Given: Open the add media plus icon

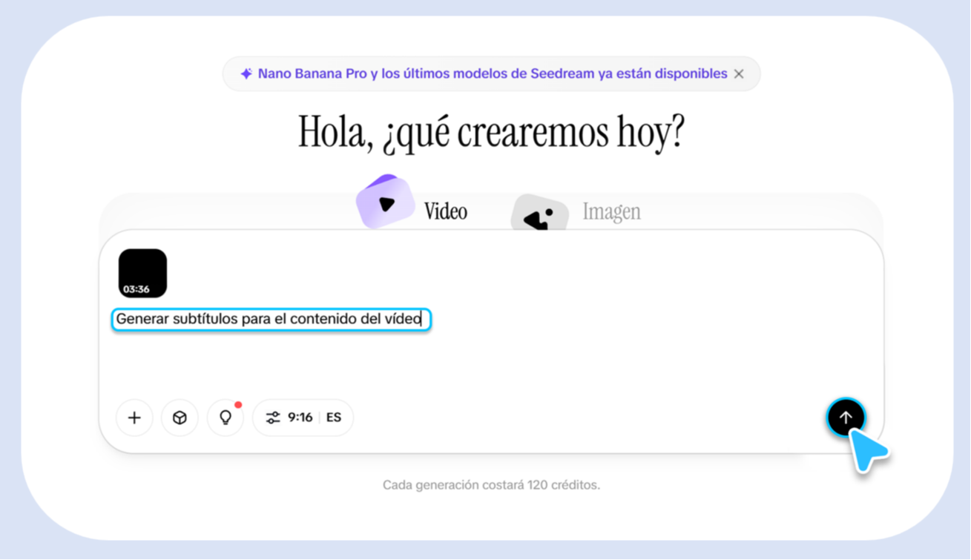Looking at the screenshot, I should (x=134, y=418).
